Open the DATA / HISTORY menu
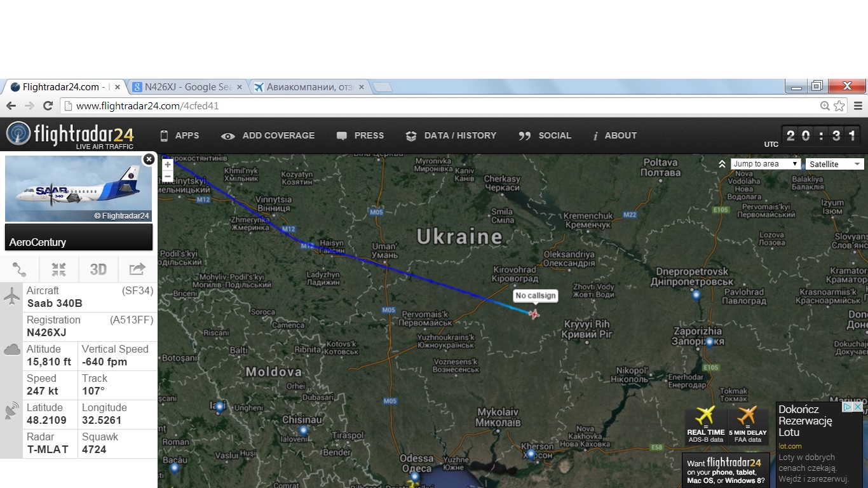 [x=451, y=135]
